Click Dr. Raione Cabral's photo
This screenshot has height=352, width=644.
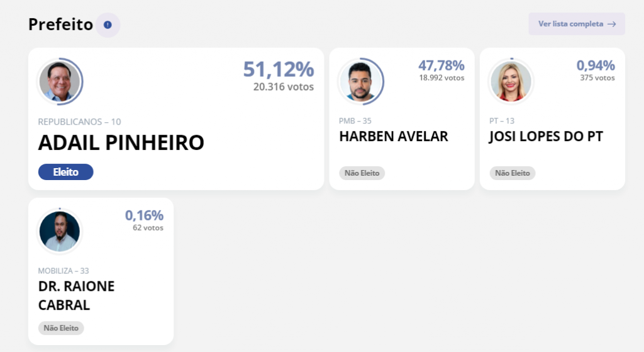[x=60, y=231]
